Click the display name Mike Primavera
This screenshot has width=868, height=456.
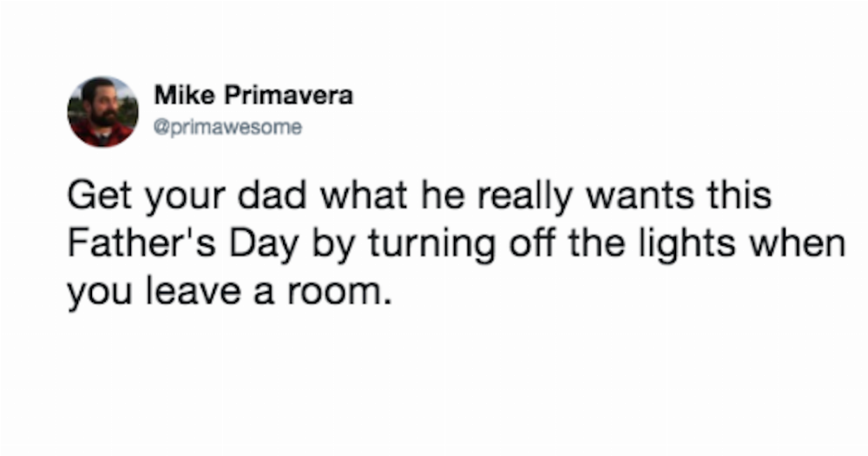[x=253, y=96]
